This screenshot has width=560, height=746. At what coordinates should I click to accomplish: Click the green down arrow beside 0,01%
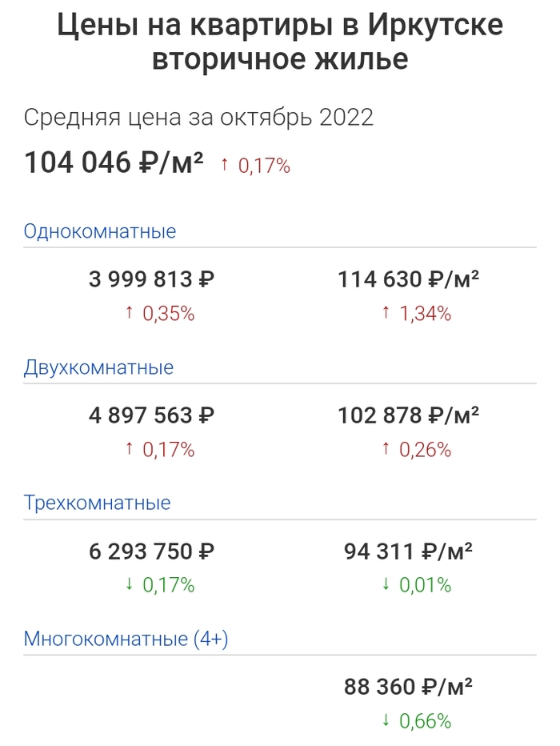coord(386,585)
